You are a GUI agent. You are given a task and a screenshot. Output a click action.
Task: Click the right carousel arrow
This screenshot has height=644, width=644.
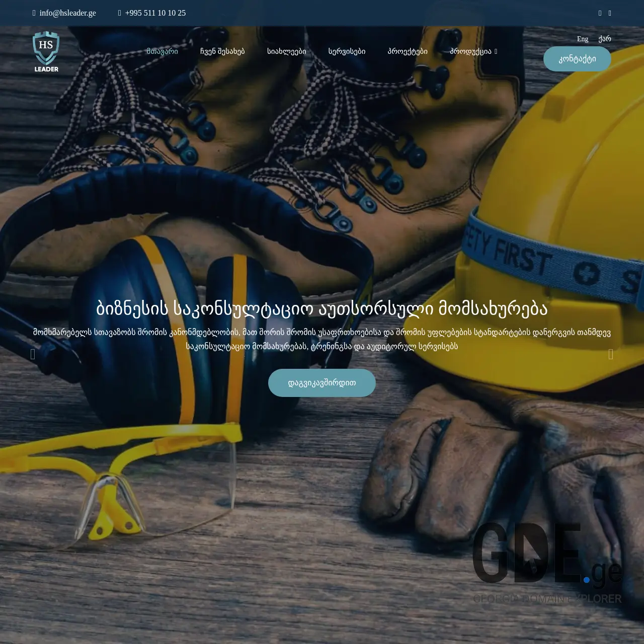tap(611, 354)
